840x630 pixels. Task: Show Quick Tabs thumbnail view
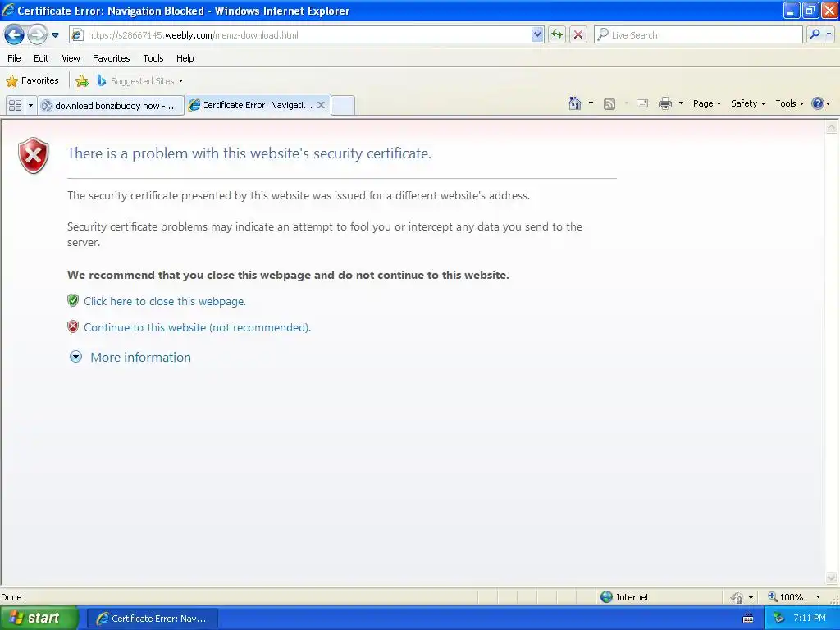[15, 106]
